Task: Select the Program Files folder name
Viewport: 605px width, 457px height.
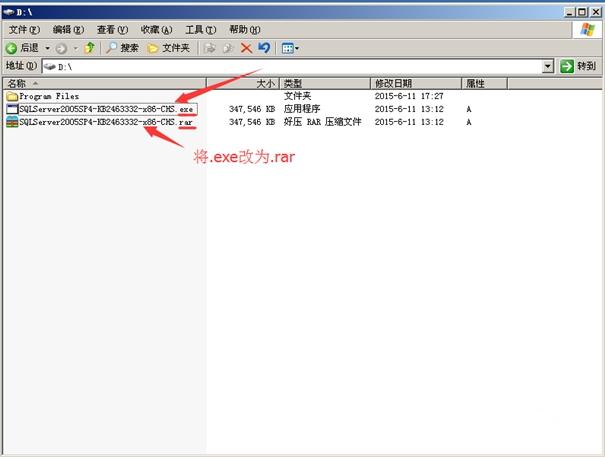Action: pos(49,96)
